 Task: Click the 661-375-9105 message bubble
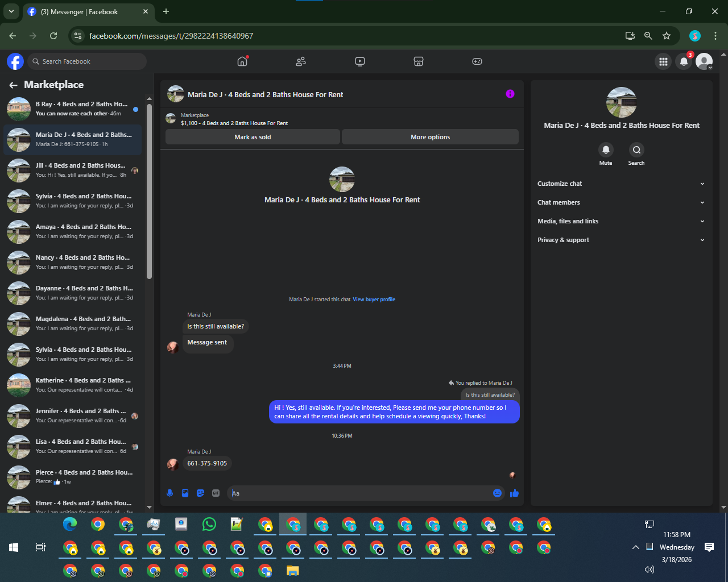pyautogui.click(x=207, y=463)
